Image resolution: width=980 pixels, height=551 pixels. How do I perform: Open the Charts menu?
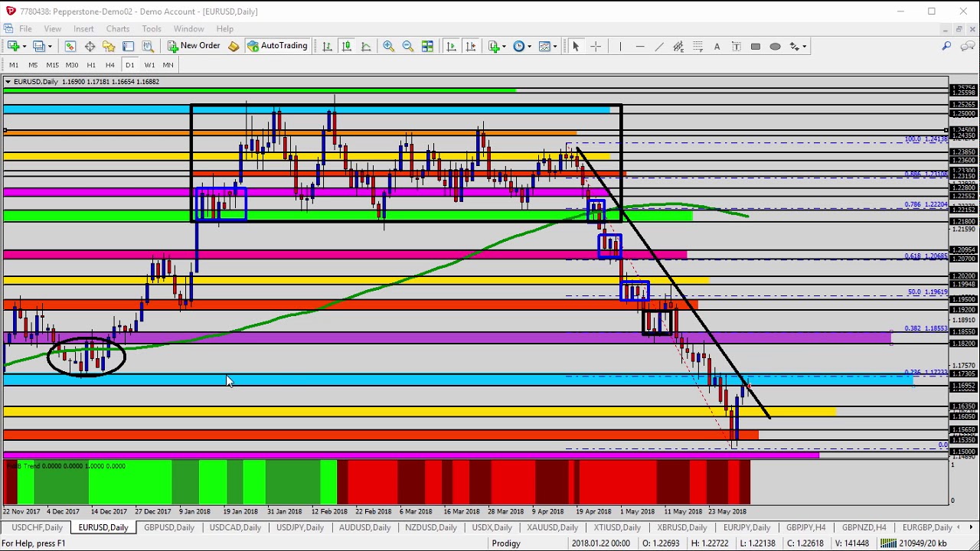[x=118, y=29]
